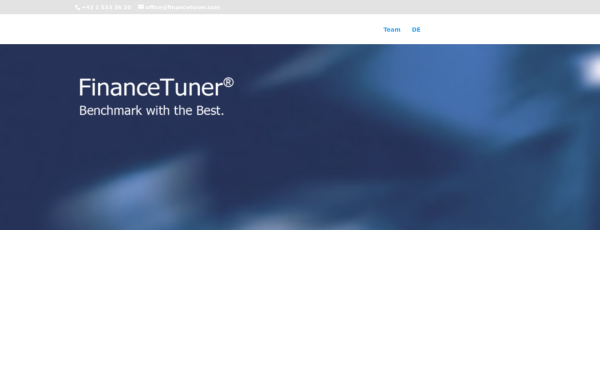Click the +43 phone number
The image size is (600, 375).
pos(106,7)
